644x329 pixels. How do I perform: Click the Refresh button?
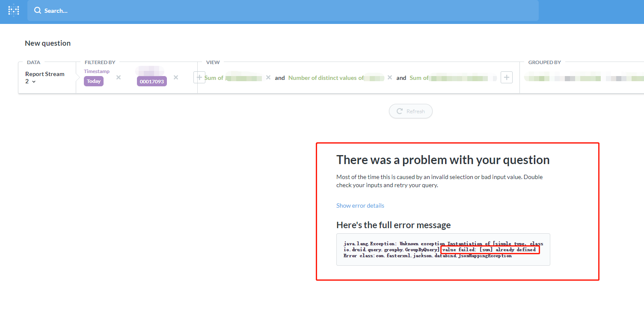(x=411, y=111)
